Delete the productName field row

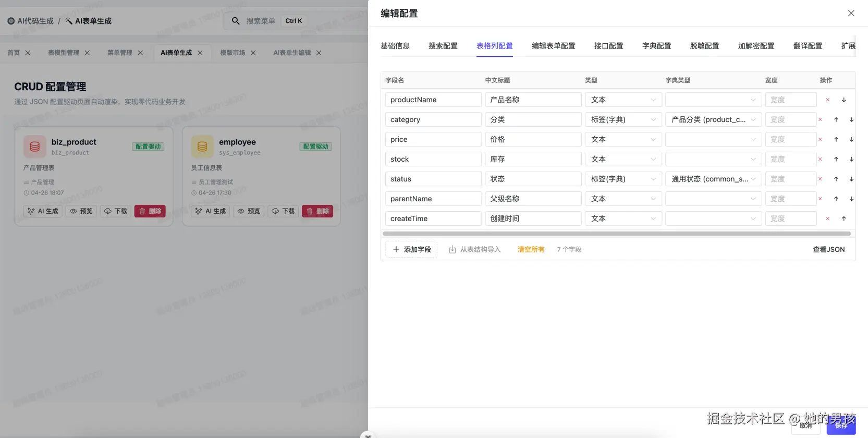tap(827, 100)
